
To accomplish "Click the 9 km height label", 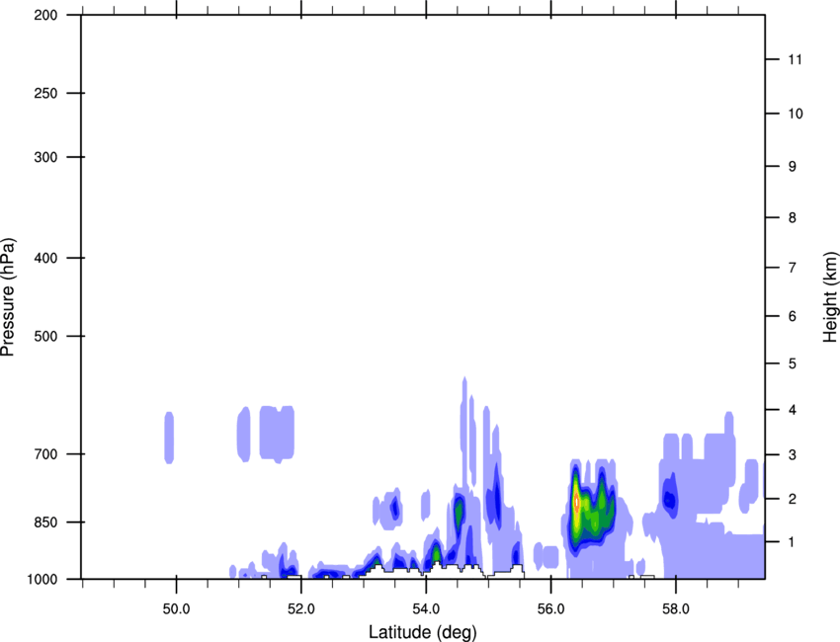I will 793,167.
